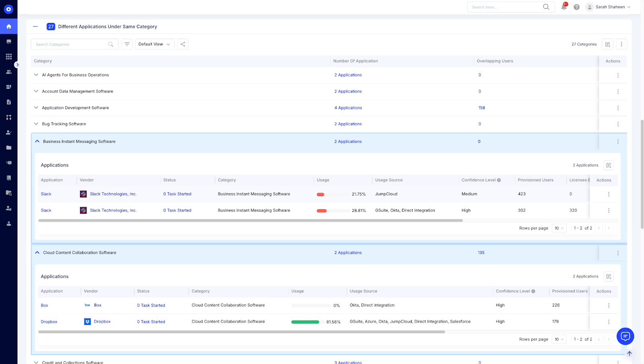Open column settings icon near 27 Categories
Screen dimensions: 644x364
pos(607,44)
